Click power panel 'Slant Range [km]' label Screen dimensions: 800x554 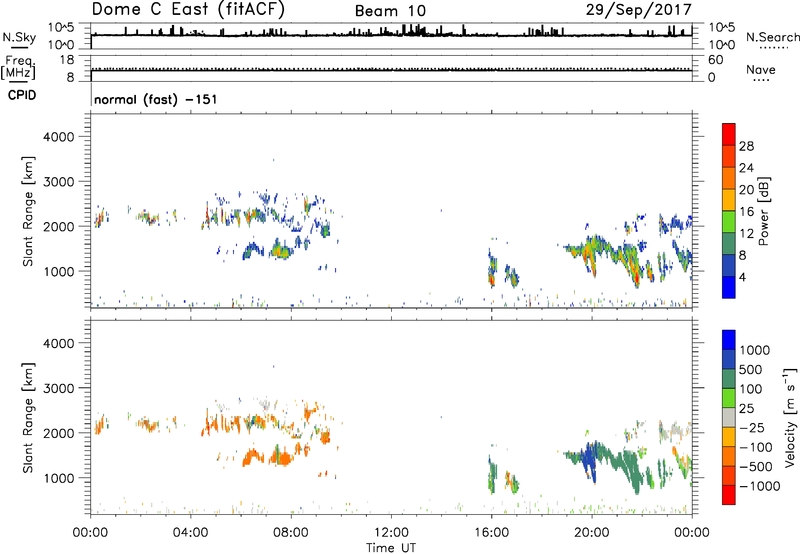tap(28, 211)
